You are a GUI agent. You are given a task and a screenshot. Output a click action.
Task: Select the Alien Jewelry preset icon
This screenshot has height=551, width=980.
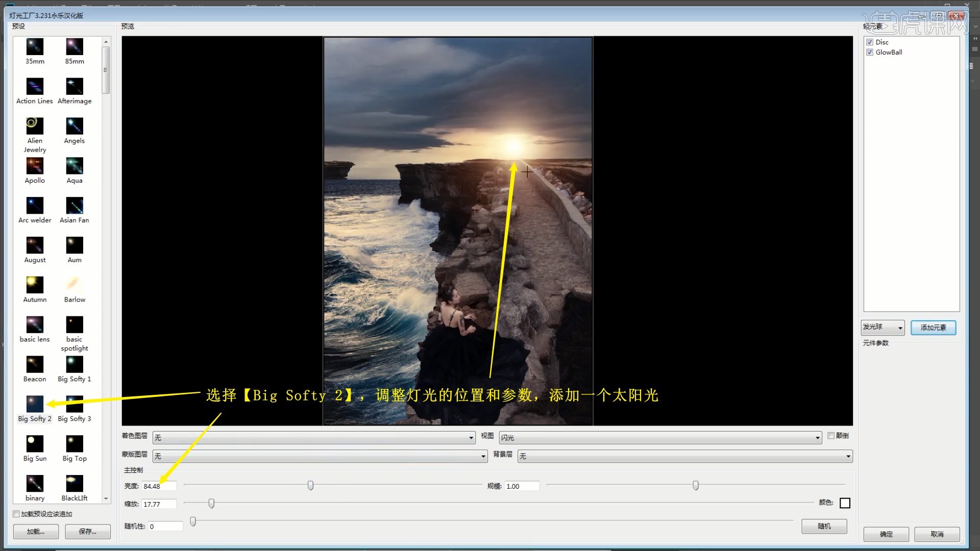(35, 126)
